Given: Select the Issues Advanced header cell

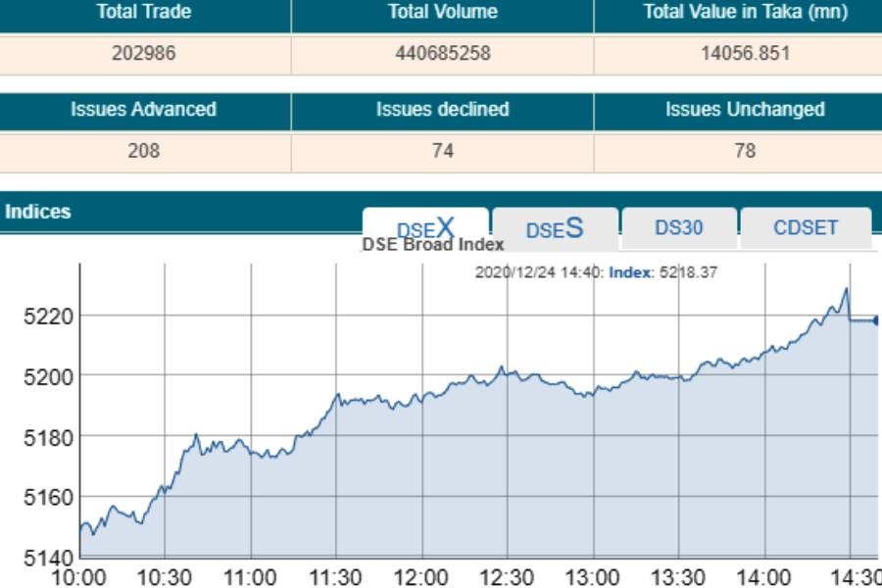Looking at the screenshot, I should (x=144, y=110).
